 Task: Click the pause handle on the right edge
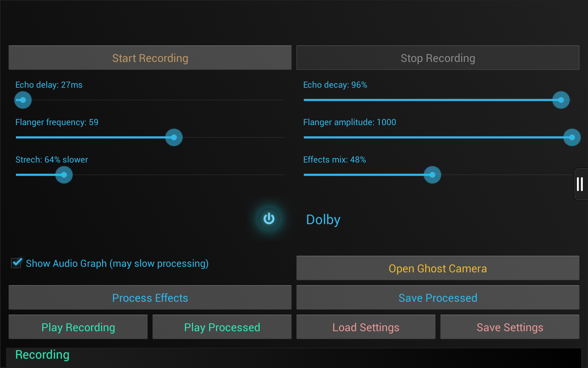click(x=580, y=184)
